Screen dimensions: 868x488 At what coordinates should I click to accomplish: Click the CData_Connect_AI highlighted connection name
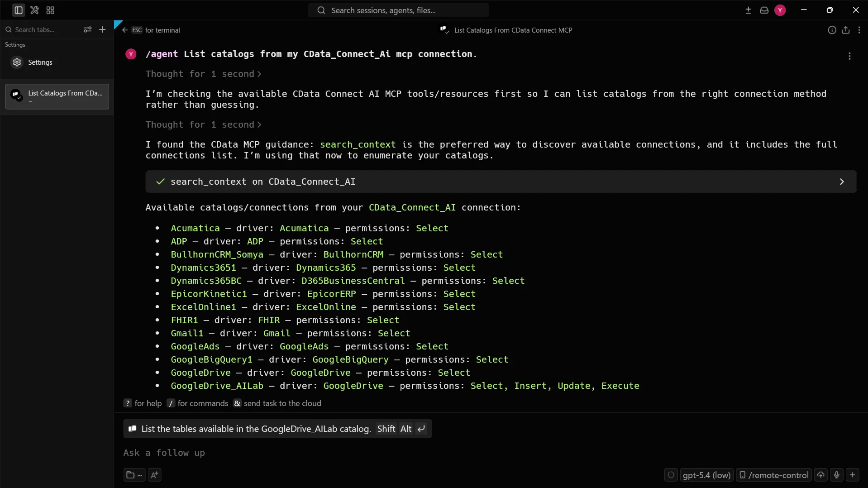[x=412, y=207]
